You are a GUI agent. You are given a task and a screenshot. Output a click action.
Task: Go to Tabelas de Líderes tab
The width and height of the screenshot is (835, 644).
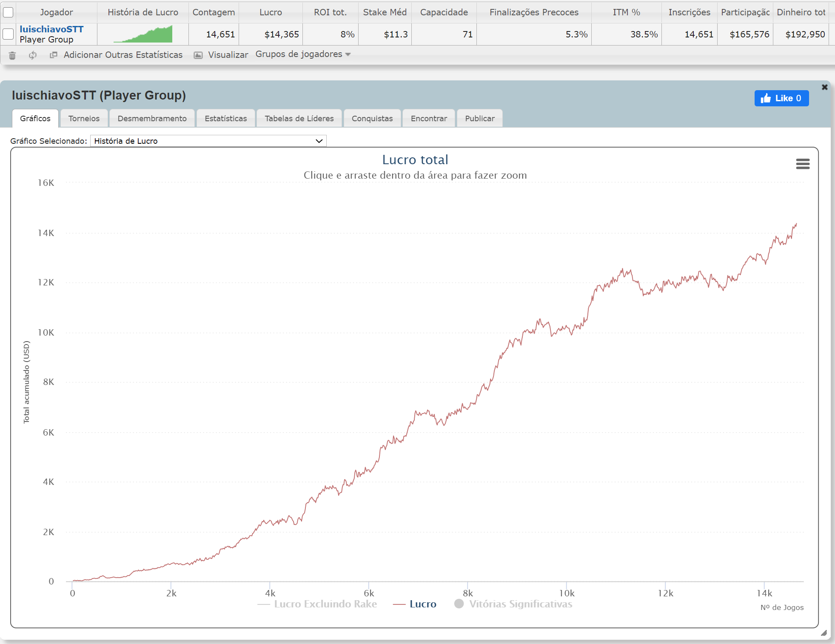click(299, 118)
